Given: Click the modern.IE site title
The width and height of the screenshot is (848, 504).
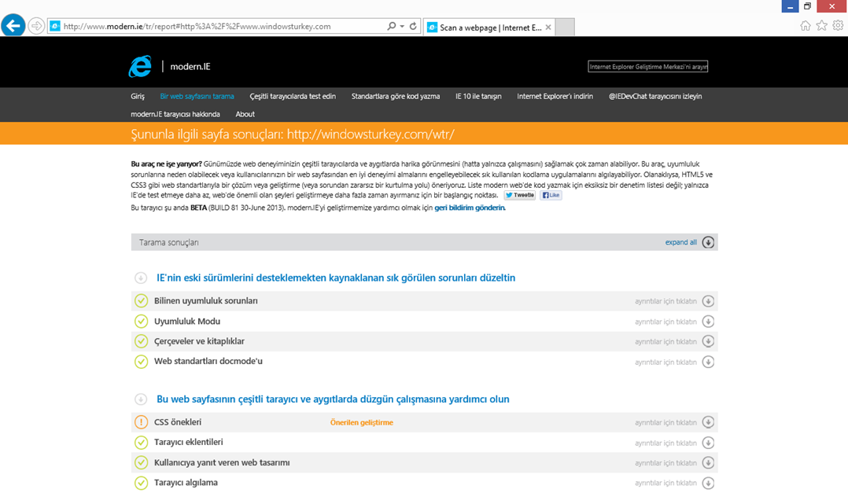Looking at the screenshot, I should 190,67.
